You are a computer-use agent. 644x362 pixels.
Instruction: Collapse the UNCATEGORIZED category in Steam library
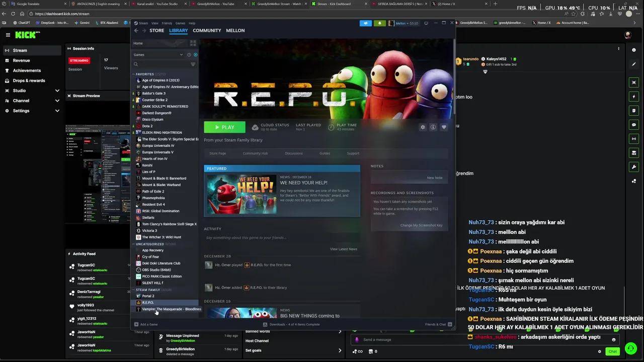pyautogui.click(x=134, y=244)
